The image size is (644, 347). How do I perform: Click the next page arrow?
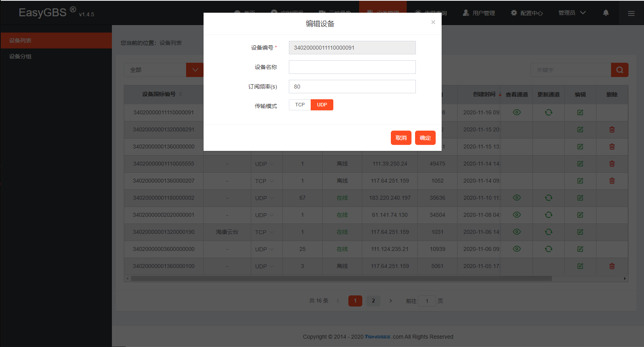coord(390,301)
